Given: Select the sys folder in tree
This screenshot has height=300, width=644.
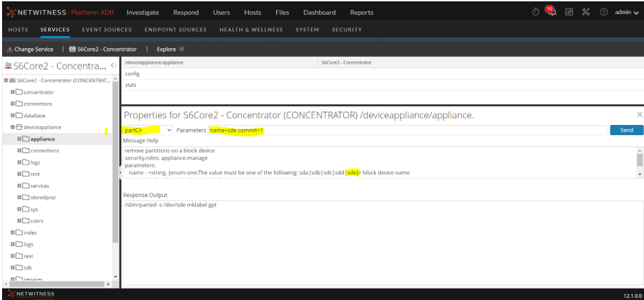Looking at the screenshot, I should tap(34, 209).
